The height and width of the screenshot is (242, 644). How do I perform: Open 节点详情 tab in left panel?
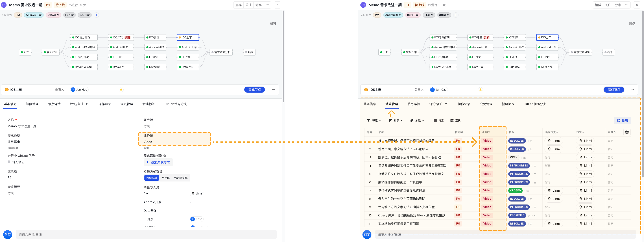coord(54,104)
